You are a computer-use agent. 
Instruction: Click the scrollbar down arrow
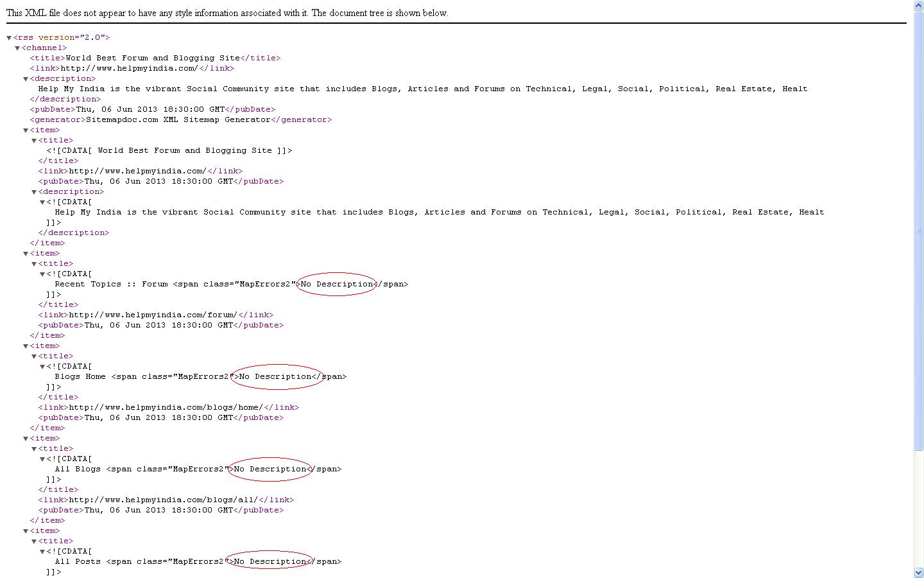918,572
